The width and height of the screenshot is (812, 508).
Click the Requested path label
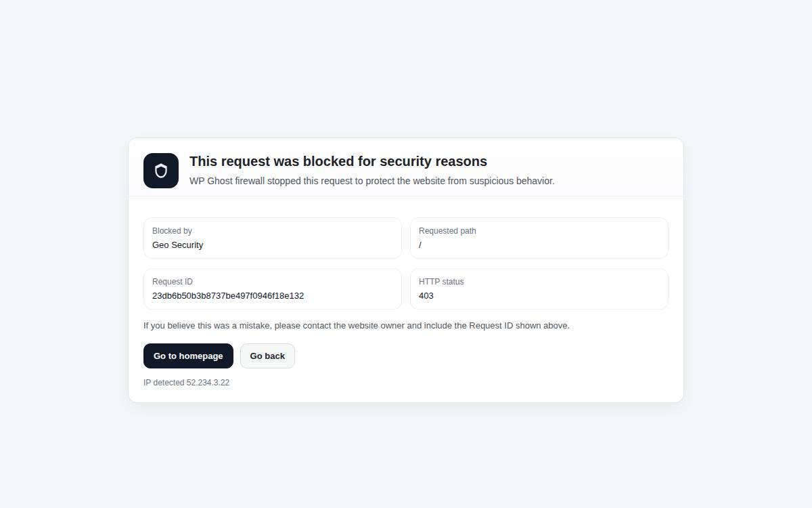(447, 231)
